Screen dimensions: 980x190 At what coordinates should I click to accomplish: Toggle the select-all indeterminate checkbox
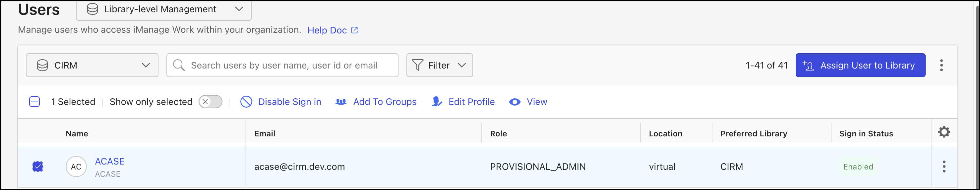(x=34, y=102)
